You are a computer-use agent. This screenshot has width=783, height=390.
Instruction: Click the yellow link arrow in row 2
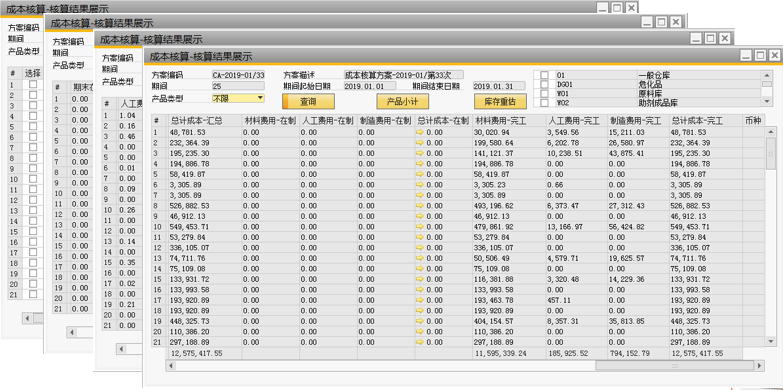pyautogui.click(x=419, y=143)
